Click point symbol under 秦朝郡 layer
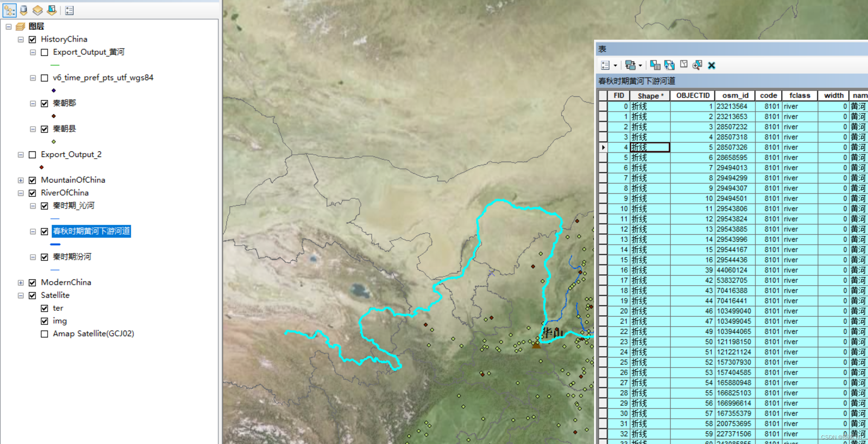 pyautogui.click(x=54, y=116)
